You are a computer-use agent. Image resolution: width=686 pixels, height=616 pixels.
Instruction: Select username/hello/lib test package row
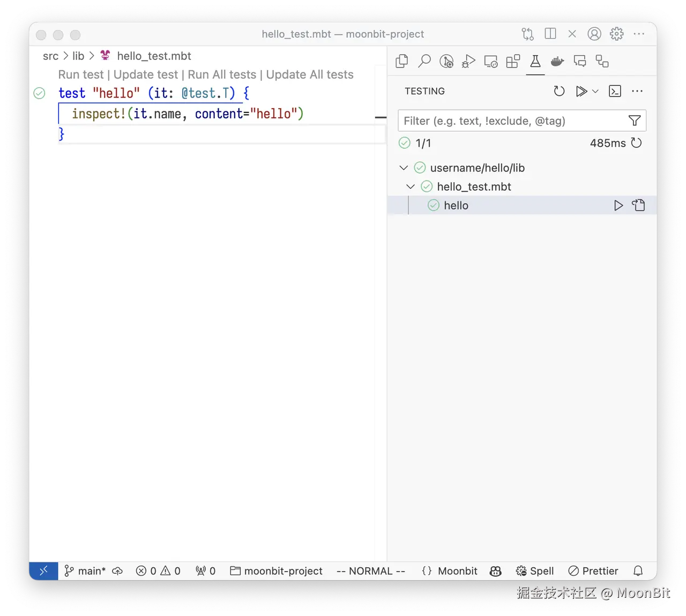[x=522, y=168]
